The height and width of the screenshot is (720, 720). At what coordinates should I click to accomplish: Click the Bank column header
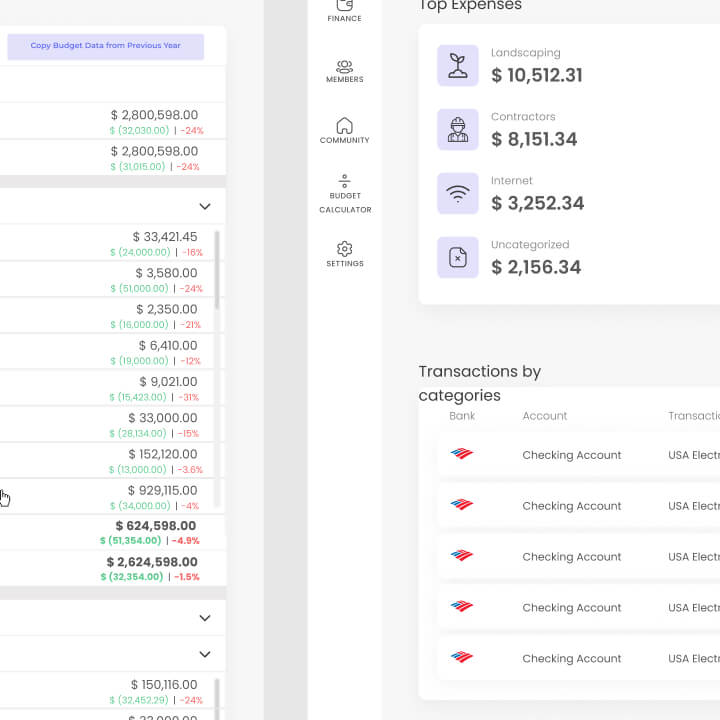tap(462, 416)
